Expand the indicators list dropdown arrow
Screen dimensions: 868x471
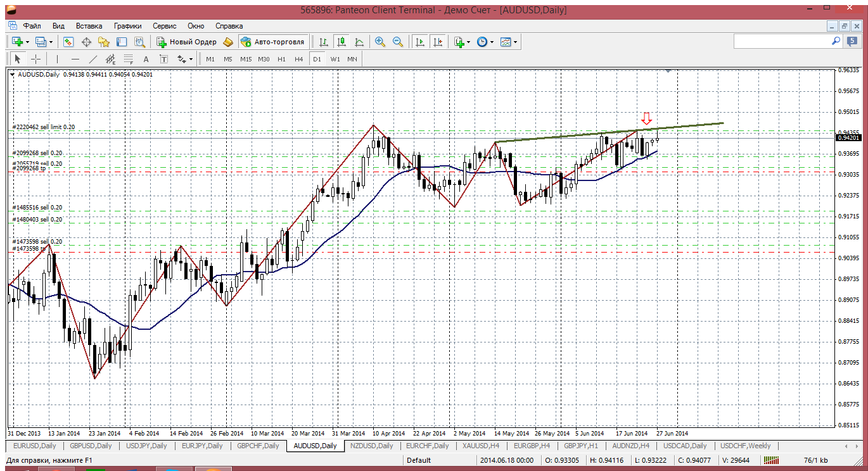tap(469, 42)
